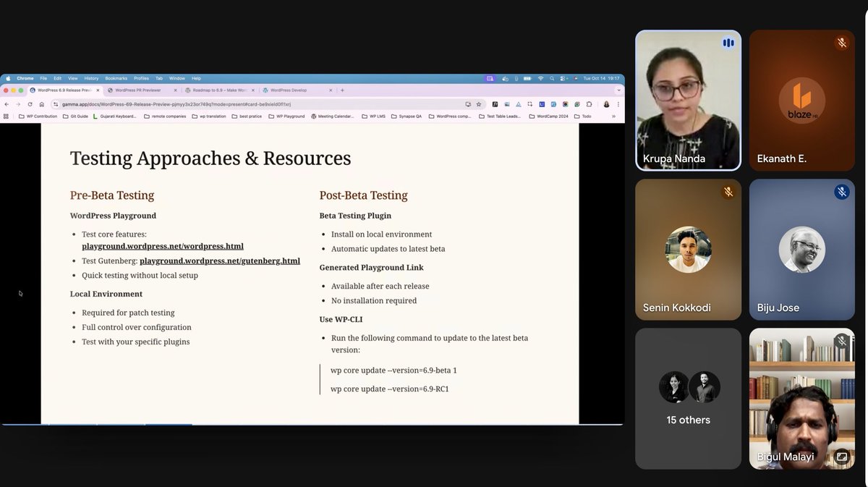This screenshot has height=487, width=868.
Task: Open the WP Playground bookmark
Action: click(x=286, y=116)
